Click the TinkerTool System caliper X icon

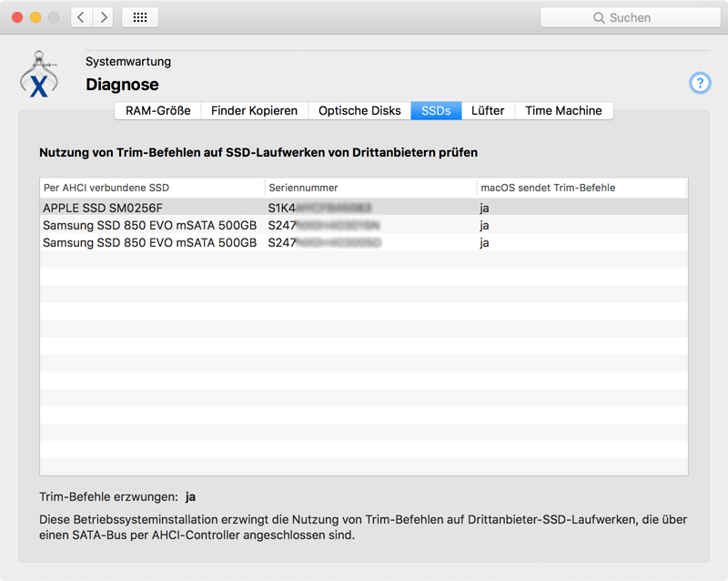tap(39, 75)
